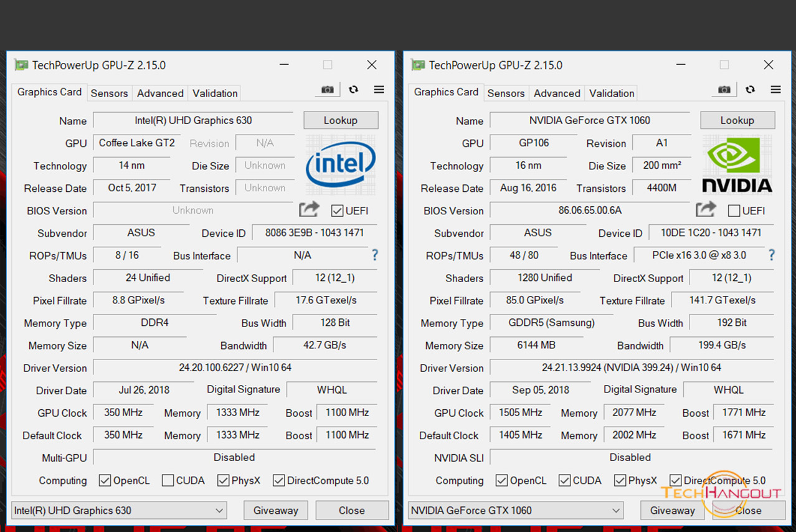Image resolution: width=796 pixels, height=532 pixels.
Task: Click the GP106 GPU field
Action: coord(534,143)
